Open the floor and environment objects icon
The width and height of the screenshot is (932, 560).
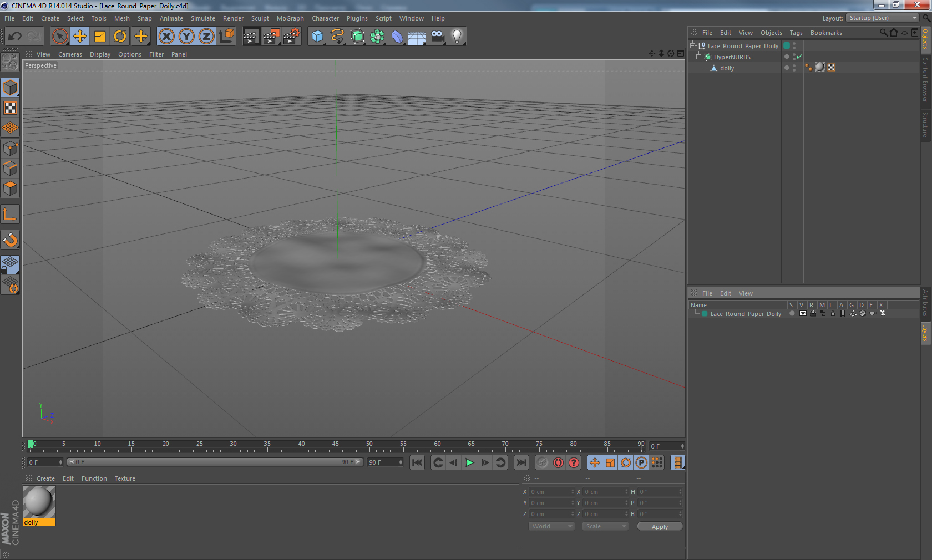[x=417, y=37]
